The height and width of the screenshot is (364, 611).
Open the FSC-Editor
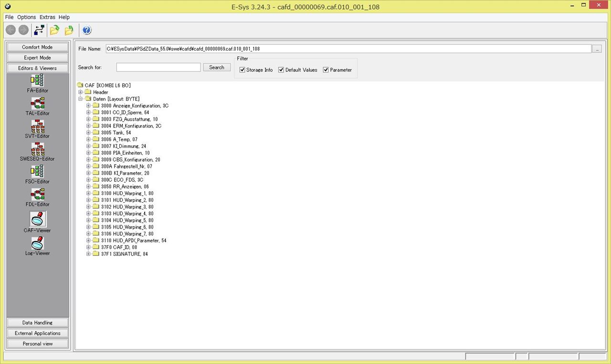click(x=38, y=174)
